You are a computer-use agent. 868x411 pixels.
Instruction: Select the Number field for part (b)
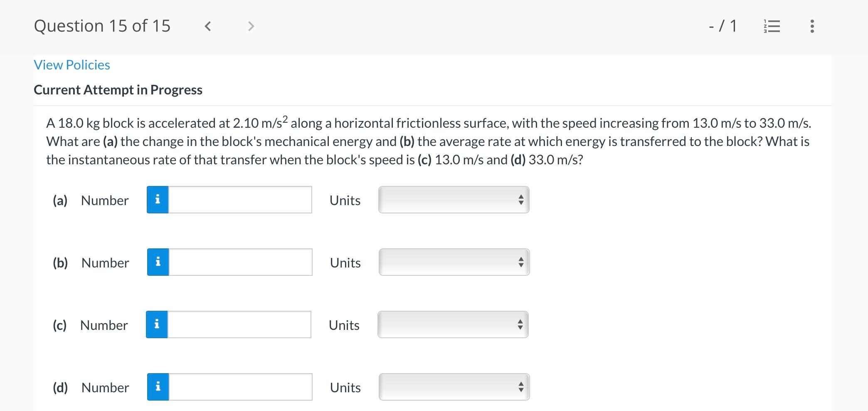click(x=240, y=262)
